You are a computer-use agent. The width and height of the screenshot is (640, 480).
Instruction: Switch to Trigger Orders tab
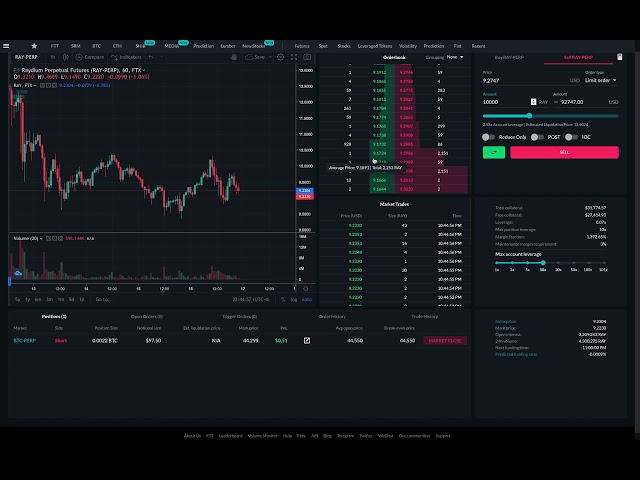point(239,317)
